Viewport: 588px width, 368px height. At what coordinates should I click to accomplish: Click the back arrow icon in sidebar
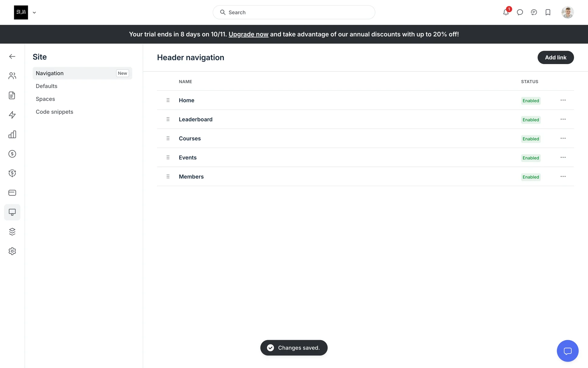(x=12, y=56)
